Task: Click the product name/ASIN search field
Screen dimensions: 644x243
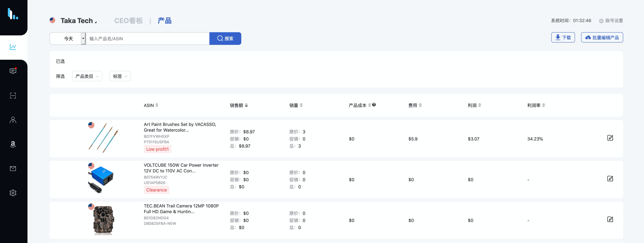Action: [x=147, y=39]
